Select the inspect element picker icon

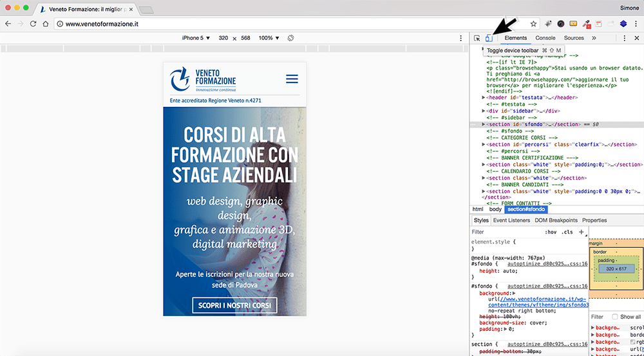click(477, 38)
